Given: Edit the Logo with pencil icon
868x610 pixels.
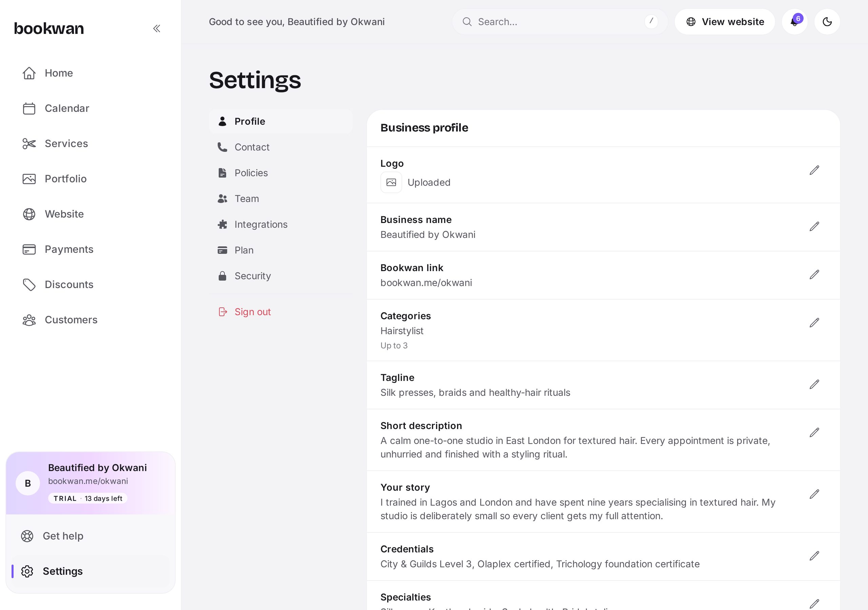Looking at the screenshot, I should 814,170.
